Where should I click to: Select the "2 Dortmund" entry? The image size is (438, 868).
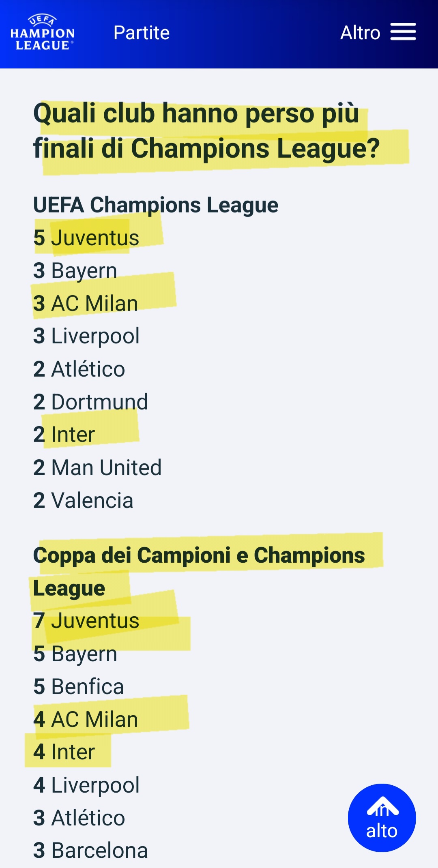tap(90, 402)
